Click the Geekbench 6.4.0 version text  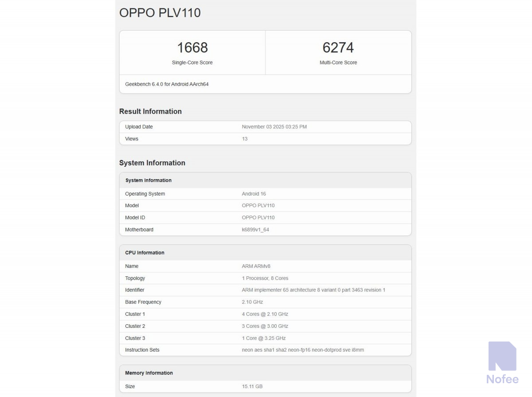coord(167,84)
